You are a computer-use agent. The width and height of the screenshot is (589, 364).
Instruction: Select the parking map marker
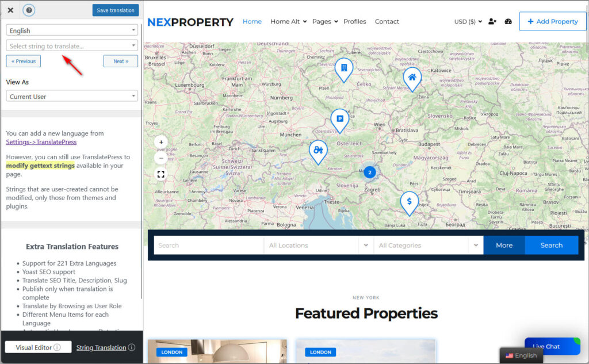pos(339,120)
